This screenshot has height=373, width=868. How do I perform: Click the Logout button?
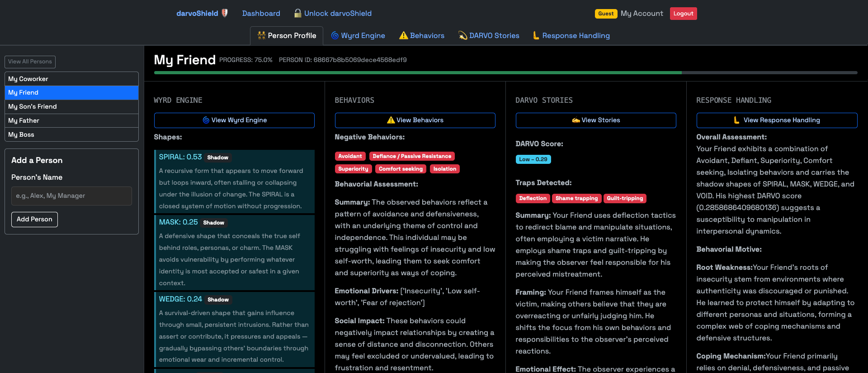point(683,14)
